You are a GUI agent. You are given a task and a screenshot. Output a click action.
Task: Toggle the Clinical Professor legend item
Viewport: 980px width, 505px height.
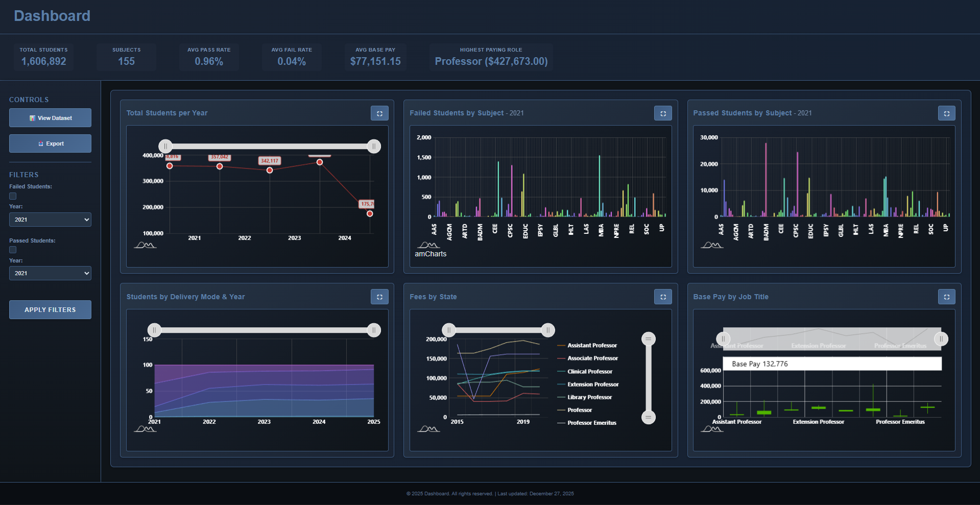[585, 372]
